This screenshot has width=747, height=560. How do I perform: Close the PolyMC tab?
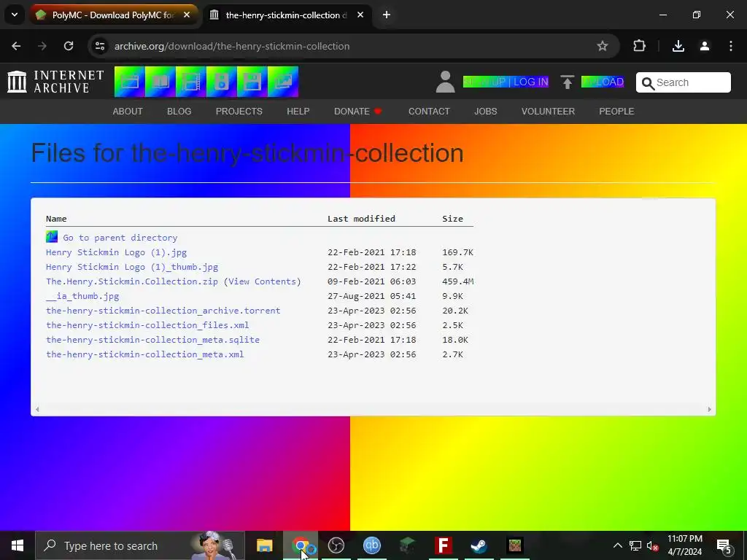coord(187,15)
